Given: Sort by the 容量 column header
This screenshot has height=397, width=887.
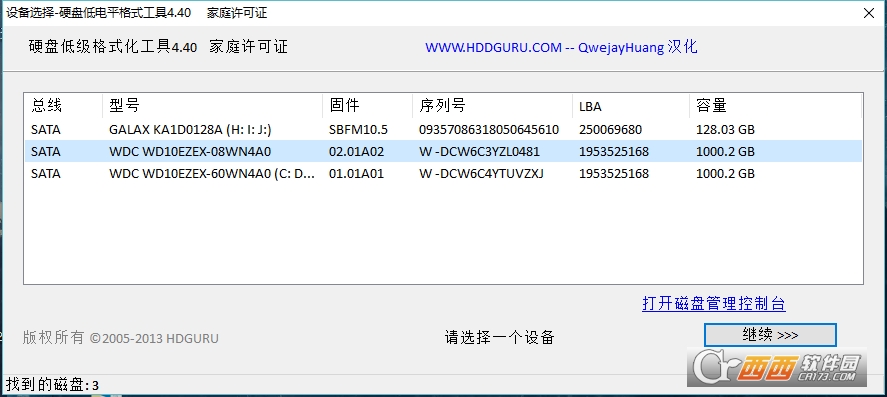Looking at the screenshot, I should click(x=775, y=105).
